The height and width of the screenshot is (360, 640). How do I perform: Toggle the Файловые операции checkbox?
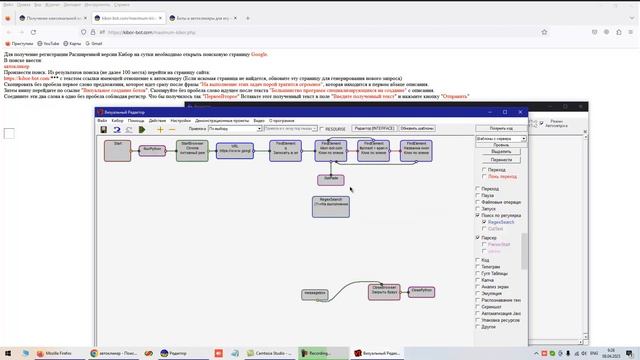478,202
